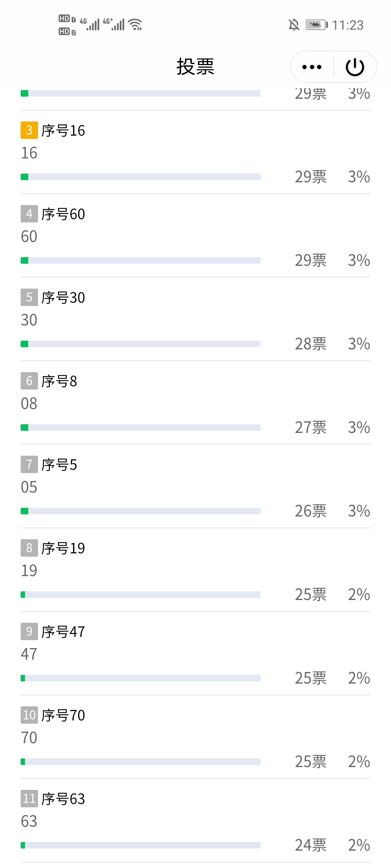The image size is (391, 868).
Task: Tap the gray rank 10 badge
Action: click(x=29, y=715)
